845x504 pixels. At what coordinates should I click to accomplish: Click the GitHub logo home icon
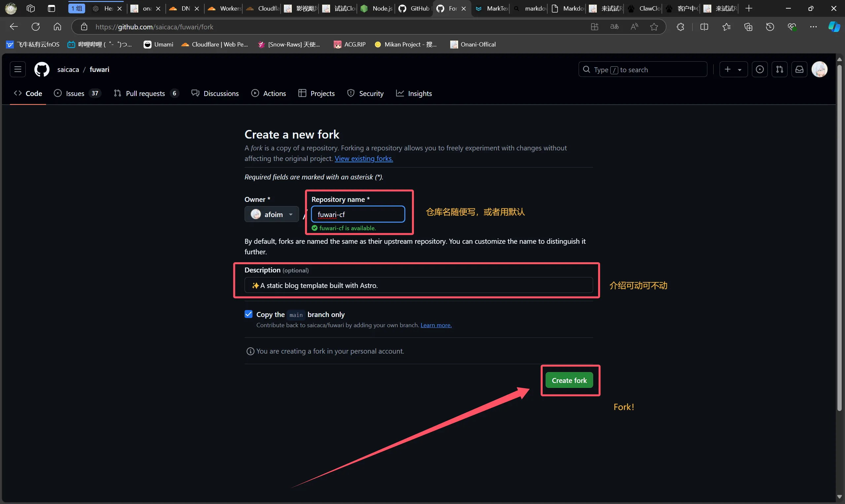[x=42, y=69]
